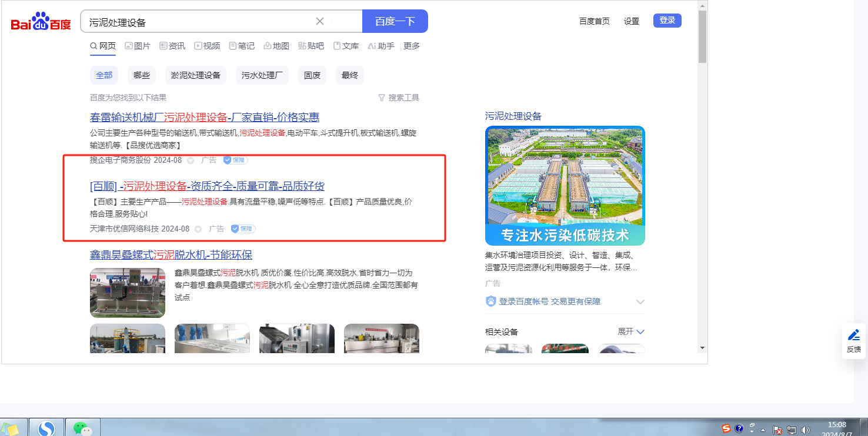Select the 全部 filter chip
Viewport: 868px width, 436px height.
point(104,75)
